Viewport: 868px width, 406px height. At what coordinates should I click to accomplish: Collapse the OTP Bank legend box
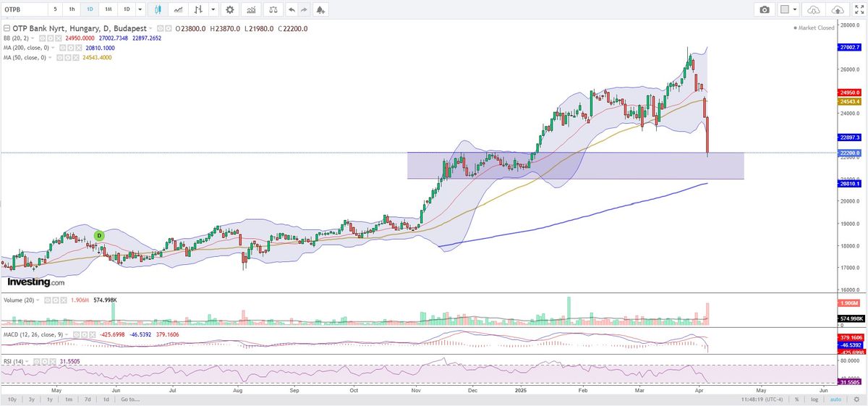7,28
